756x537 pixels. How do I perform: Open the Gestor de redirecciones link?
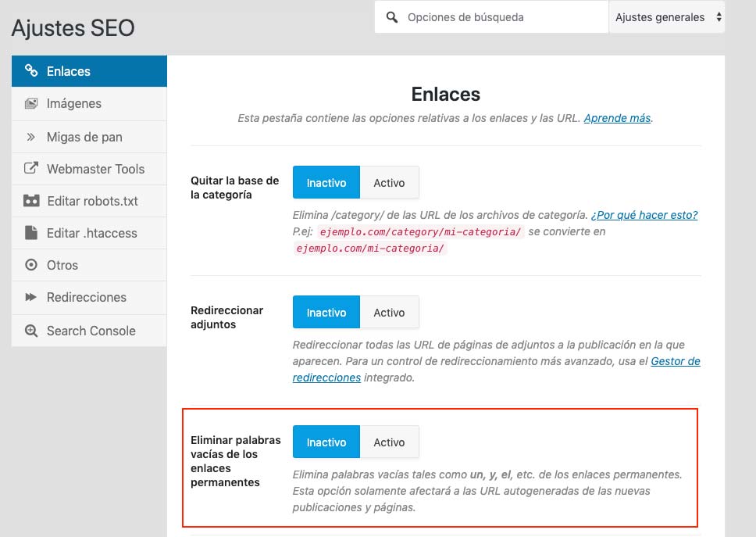coord(675,361)
